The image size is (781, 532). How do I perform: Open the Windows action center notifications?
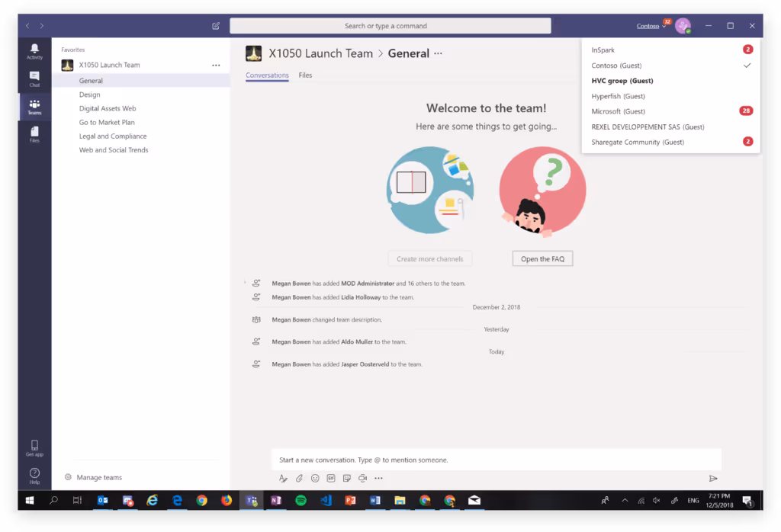(x=747, y=501)
